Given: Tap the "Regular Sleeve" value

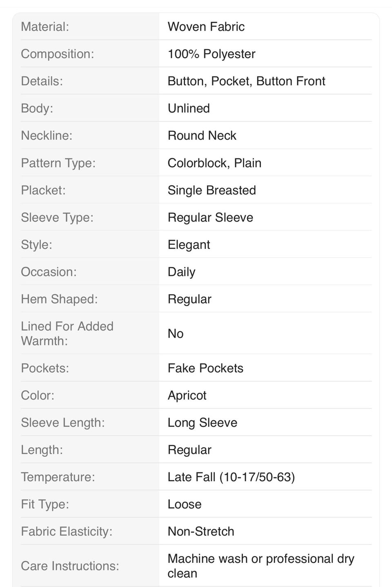Looking at the screenshot, I should pyautogui.click(x=210, y=218).
